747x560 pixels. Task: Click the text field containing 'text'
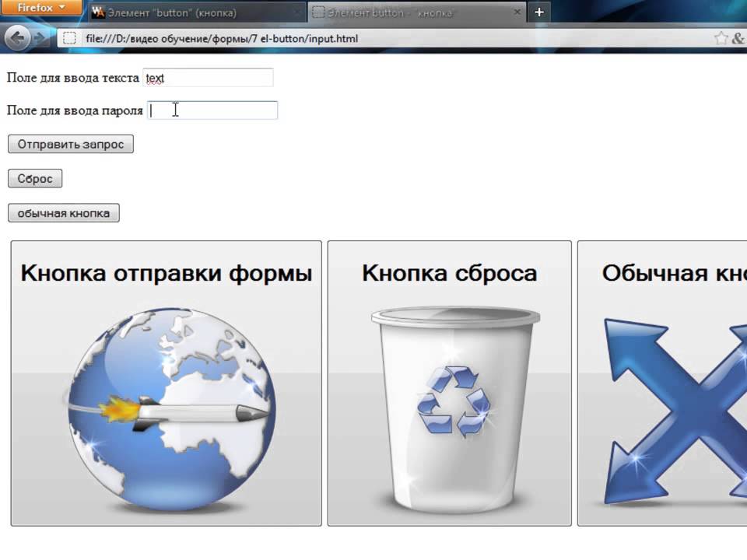pyautogui.click(x=208, y=78)
